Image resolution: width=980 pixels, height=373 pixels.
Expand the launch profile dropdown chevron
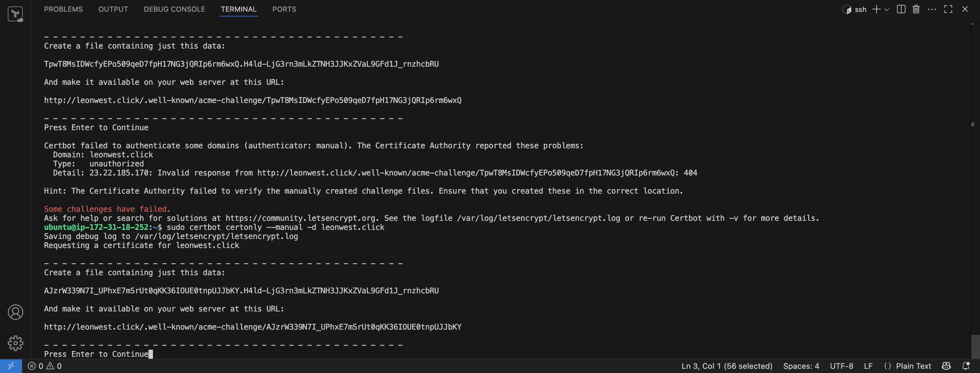coord(886,9)
